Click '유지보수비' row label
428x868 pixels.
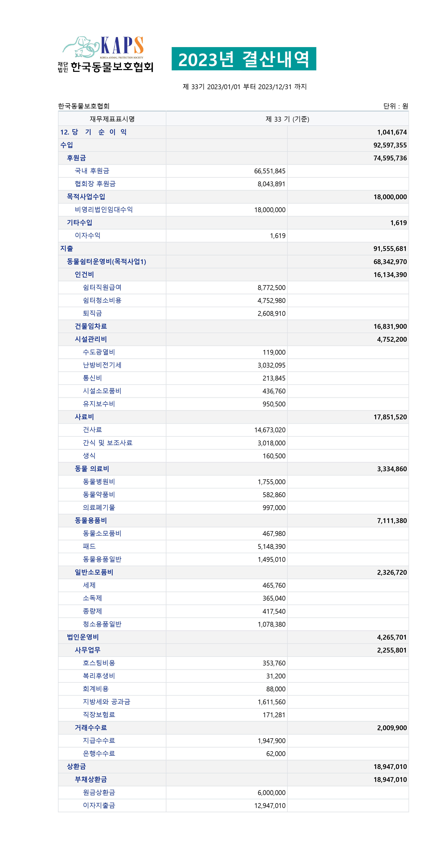[x=99, y=404]
